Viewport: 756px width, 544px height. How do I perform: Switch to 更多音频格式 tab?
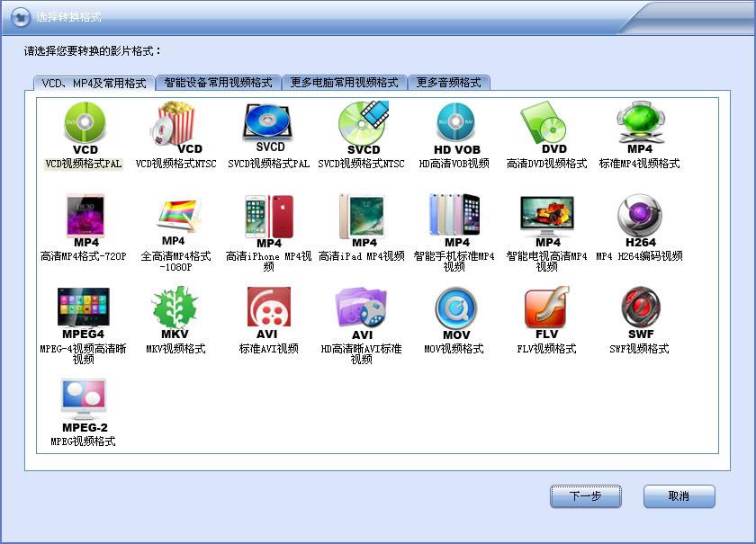[x=449, y=83]
